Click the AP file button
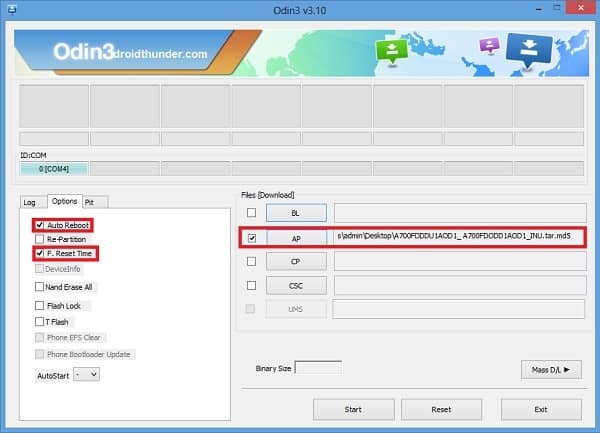This screenshot has width=600, height=433. 296,239
